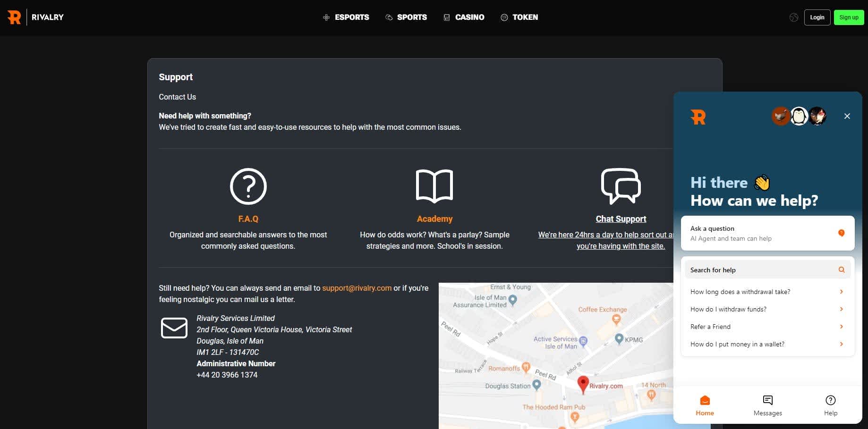Open the F.A.Q link
The image size is (868, 429).
(x=248, y=219)
